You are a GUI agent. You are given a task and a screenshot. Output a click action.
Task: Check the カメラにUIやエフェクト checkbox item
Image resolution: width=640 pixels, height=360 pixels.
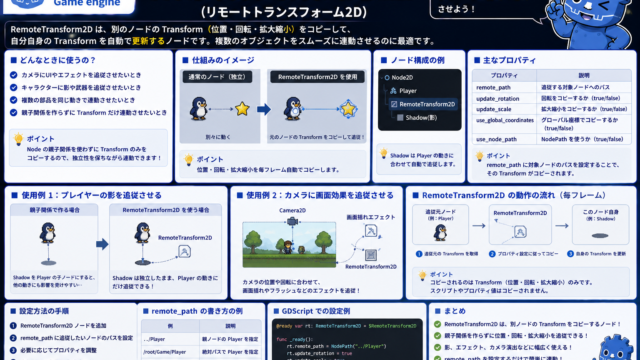click(x=13, y=75)
